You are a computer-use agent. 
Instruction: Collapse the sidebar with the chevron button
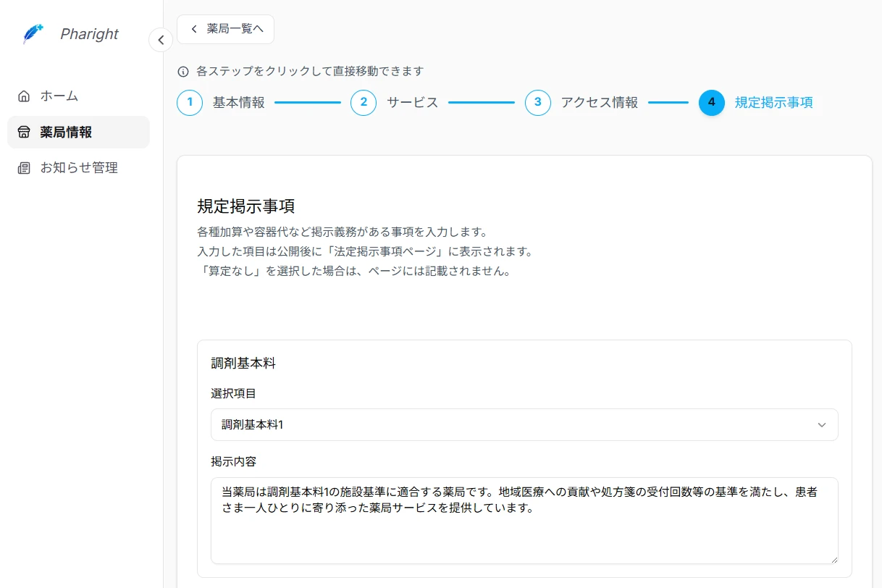click(x=161, y=40)
